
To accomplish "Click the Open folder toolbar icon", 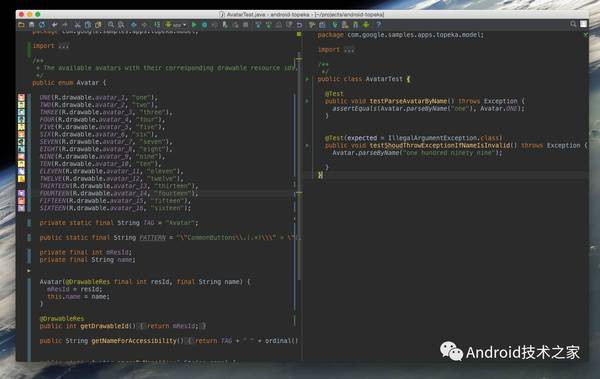I will [21, 25].
